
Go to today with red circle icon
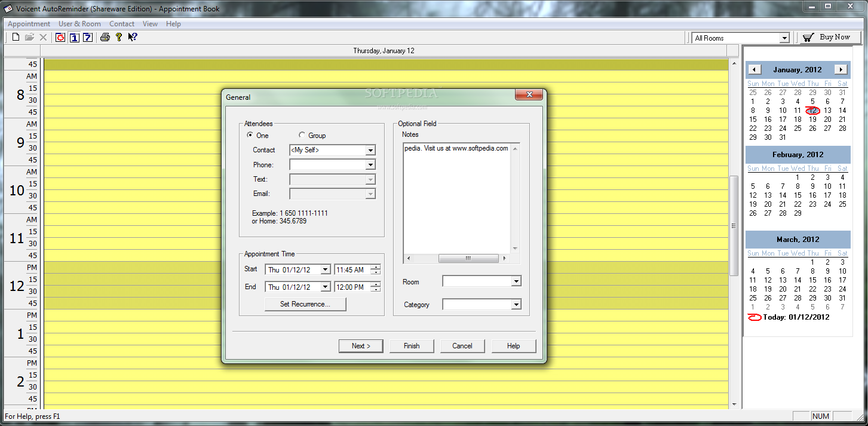60,37
